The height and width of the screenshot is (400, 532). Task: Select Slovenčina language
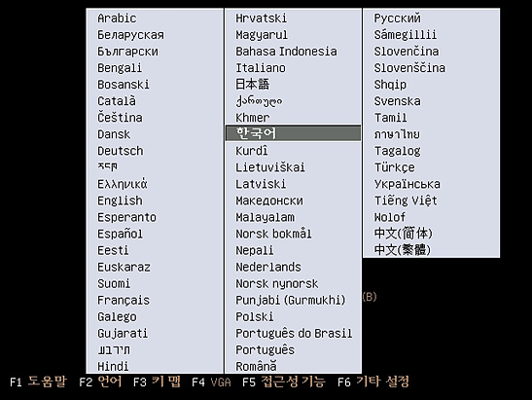click(407, 52)
